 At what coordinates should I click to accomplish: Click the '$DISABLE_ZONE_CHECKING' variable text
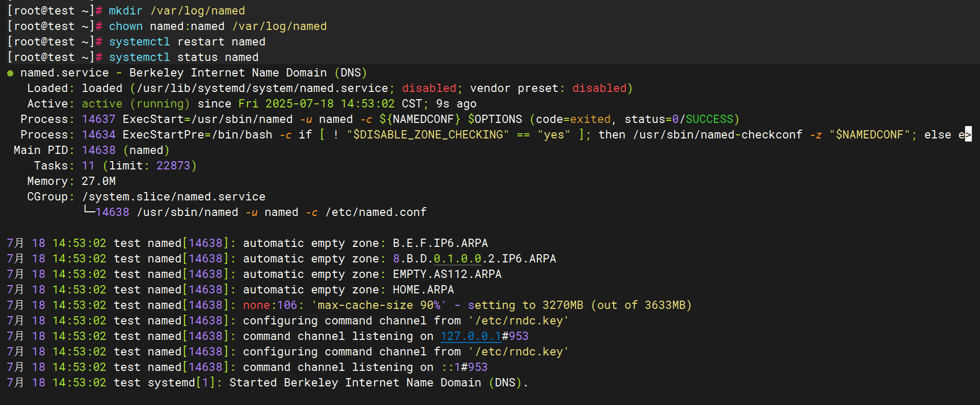pos(428,135)
